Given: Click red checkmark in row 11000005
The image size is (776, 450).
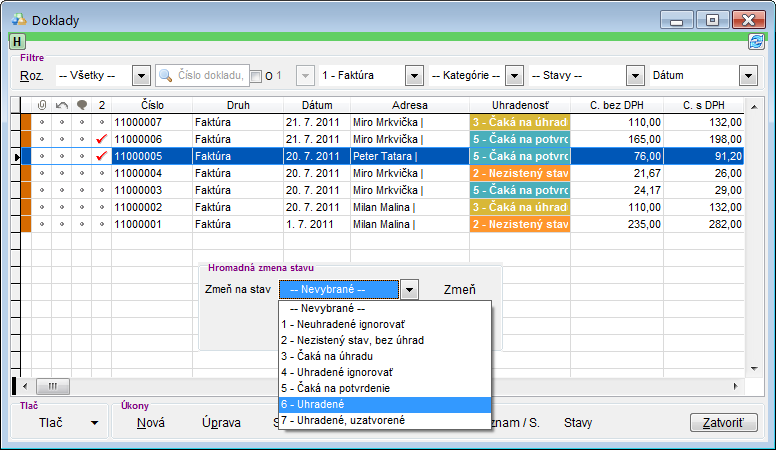Looking at the screenshot, I should [101, 156].
